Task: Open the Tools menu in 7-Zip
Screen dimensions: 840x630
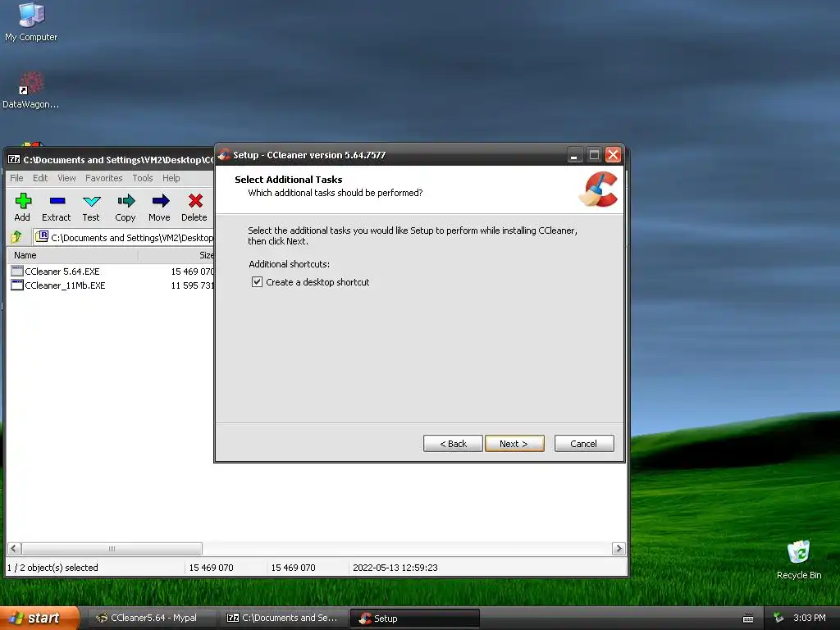Action: [143, 178]
